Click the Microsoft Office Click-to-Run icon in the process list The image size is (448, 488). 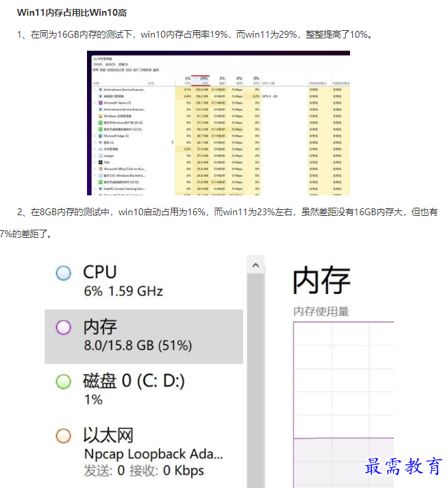[x=100, y=169]
